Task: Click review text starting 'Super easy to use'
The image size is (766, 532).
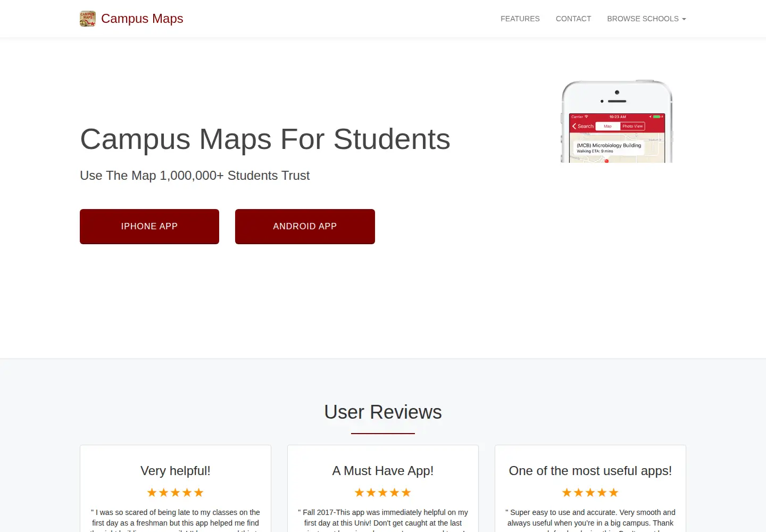Action: [x=590, y=520]
